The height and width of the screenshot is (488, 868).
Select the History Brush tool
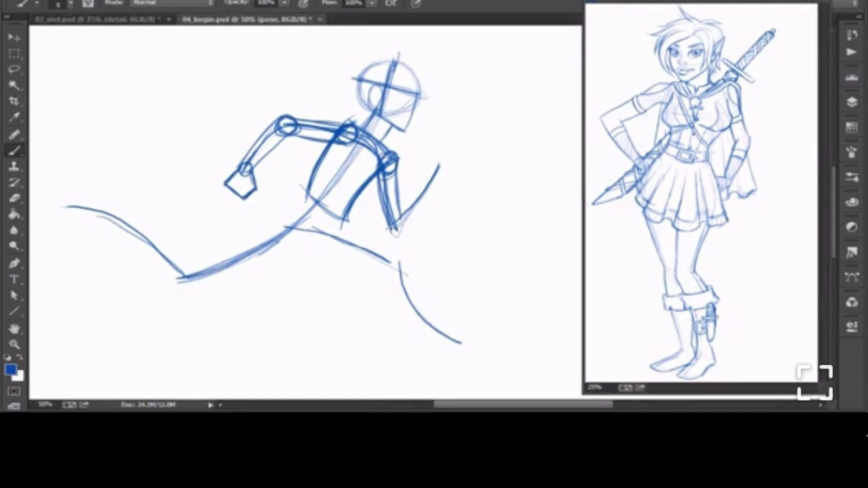pos(14,182)
